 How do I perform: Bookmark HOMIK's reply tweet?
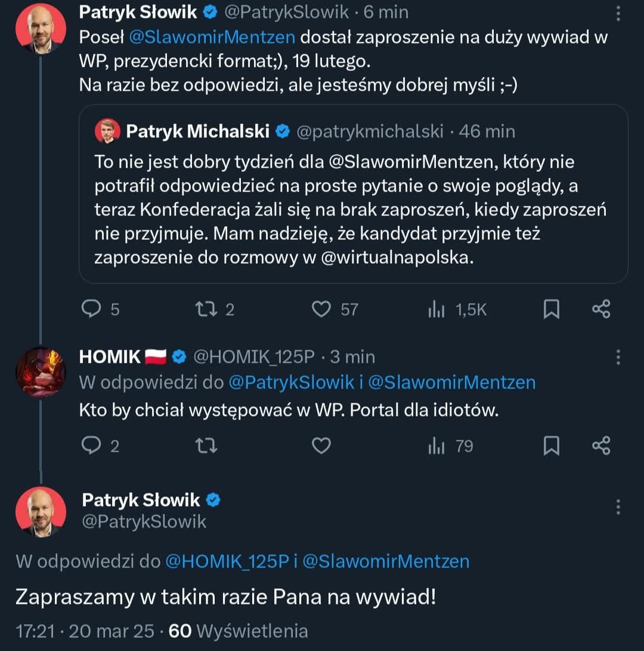click(x=552, y=446)
